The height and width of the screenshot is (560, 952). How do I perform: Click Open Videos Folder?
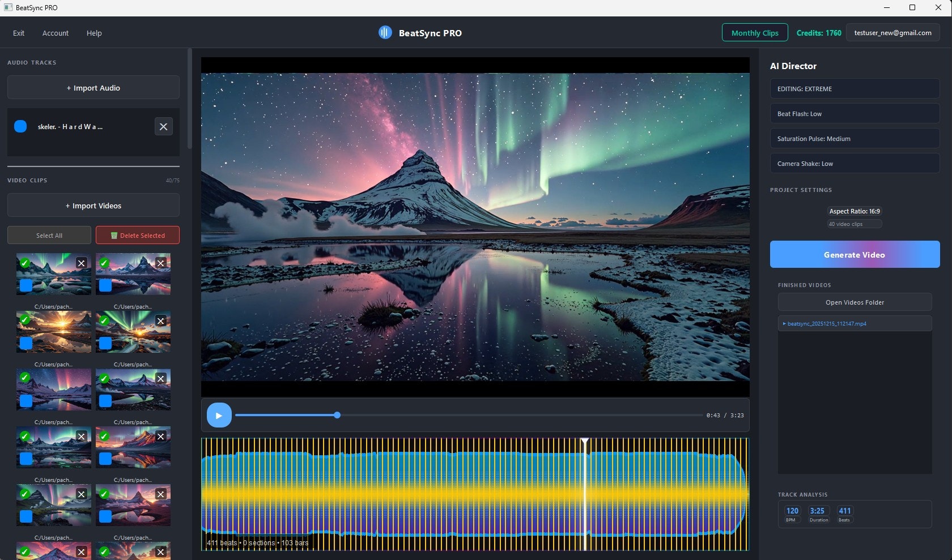click(x=854, y=302)
